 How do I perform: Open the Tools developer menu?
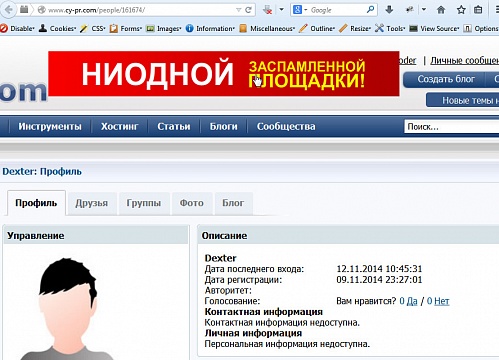point(390,29)
